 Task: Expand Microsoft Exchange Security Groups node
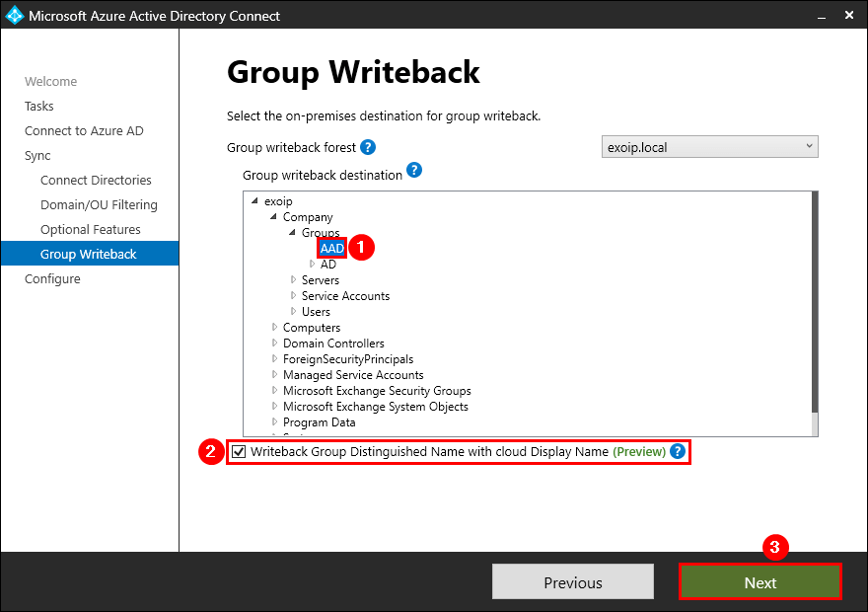(x=274, y=391)
